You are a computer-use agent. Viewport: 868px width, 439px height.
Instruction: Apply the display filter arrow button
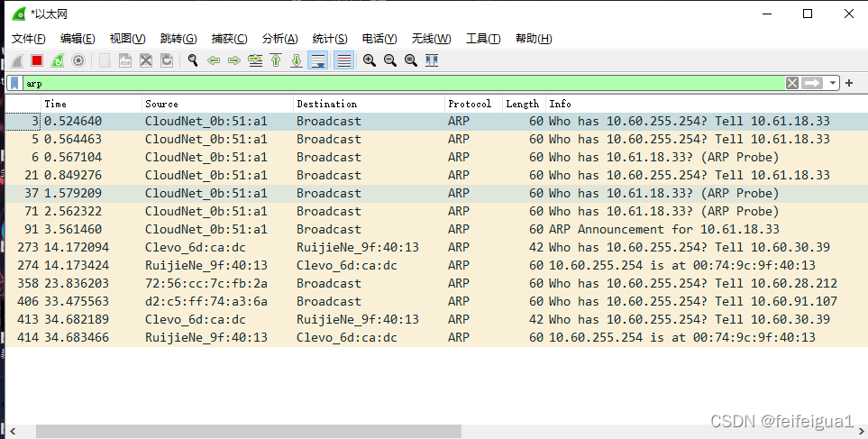coord(812,83)
